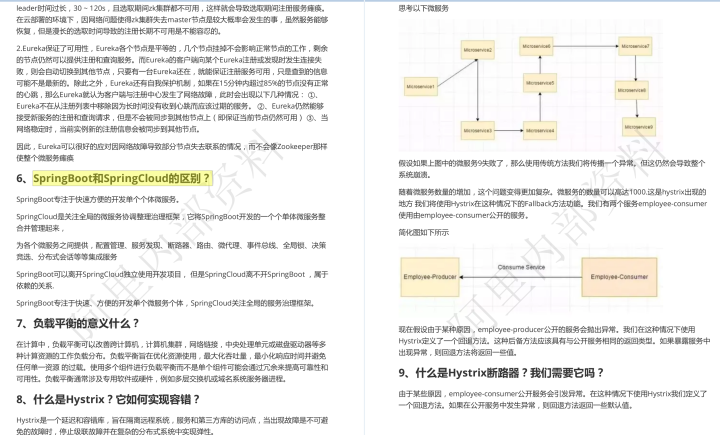Click the Employee-Producer box

pyautogui.click(x=430, y=277)
